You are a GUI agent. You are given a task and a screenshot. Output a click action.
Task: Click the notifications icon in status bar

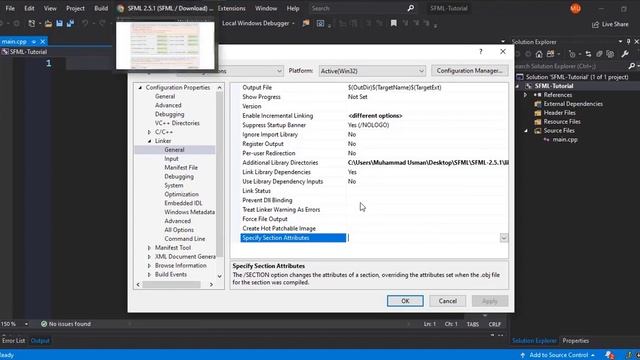pos(609,355)
